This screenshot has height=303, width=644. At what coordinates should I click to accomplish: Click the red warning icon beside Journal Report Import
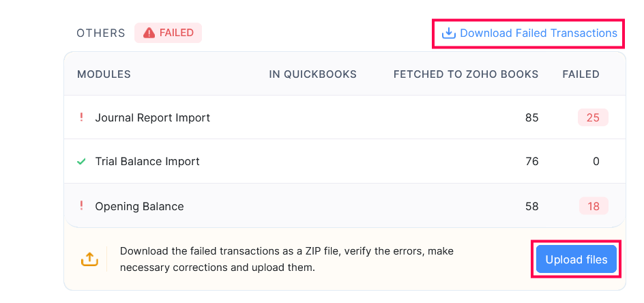click(x=82, y=117)
